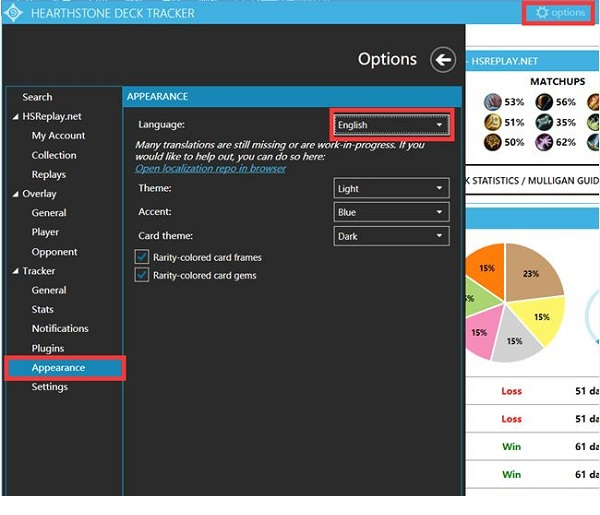
Task: Select the 51% matchup class icon
Action: point(493,122)
